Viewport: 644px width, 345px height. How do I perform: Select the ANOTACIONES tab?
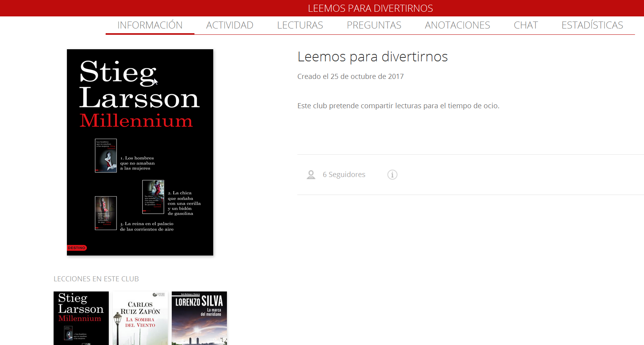click(x=457, y=25)
